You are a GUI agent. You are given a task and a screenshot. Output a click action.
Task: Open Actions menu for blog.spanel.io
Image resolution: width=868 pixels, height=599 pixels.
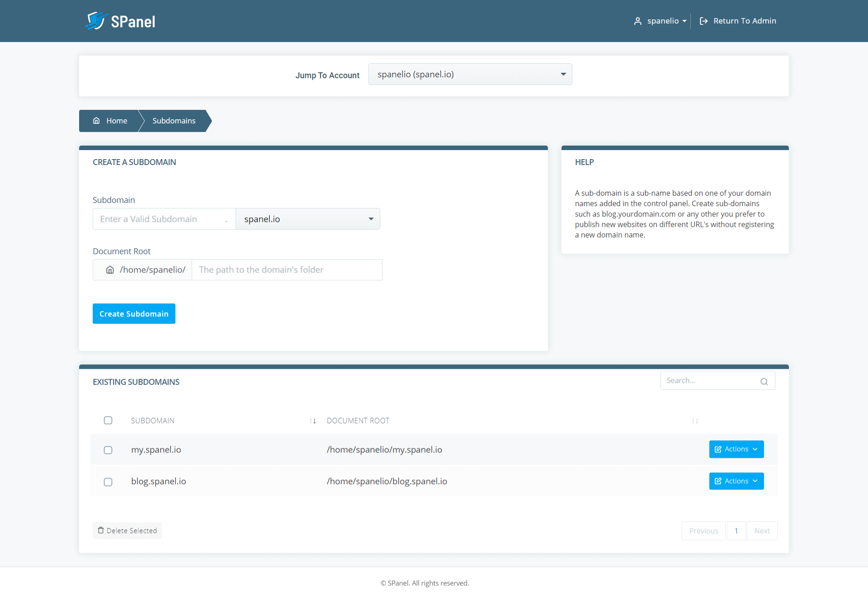[736, 481]
